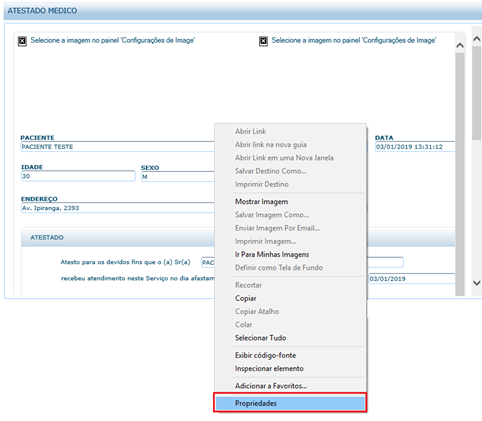Click the IDADE field showing 30
This screenshot has width=482, height=421.
coord(78,176)
